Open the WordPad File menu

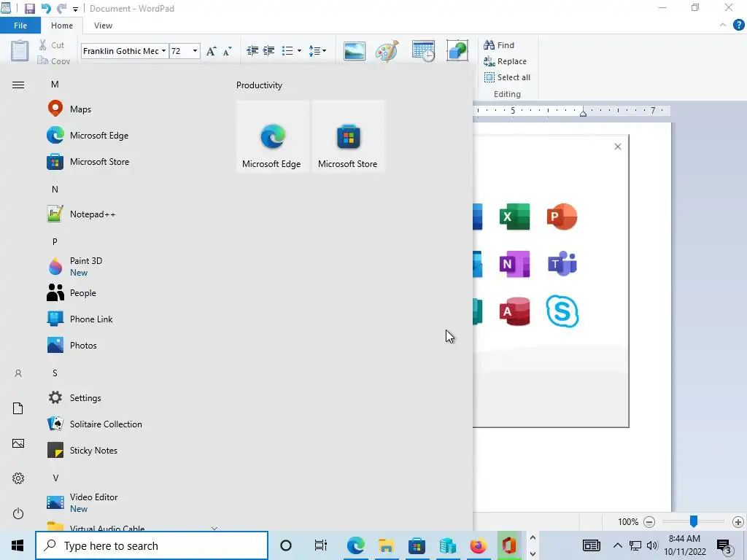(20, 26)
